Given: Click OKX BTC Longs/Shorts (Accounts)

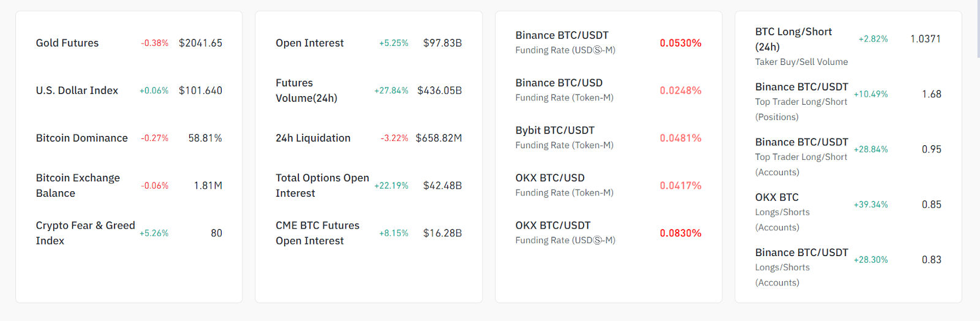Looking at the screenshot, I should [x=782, y=211].
